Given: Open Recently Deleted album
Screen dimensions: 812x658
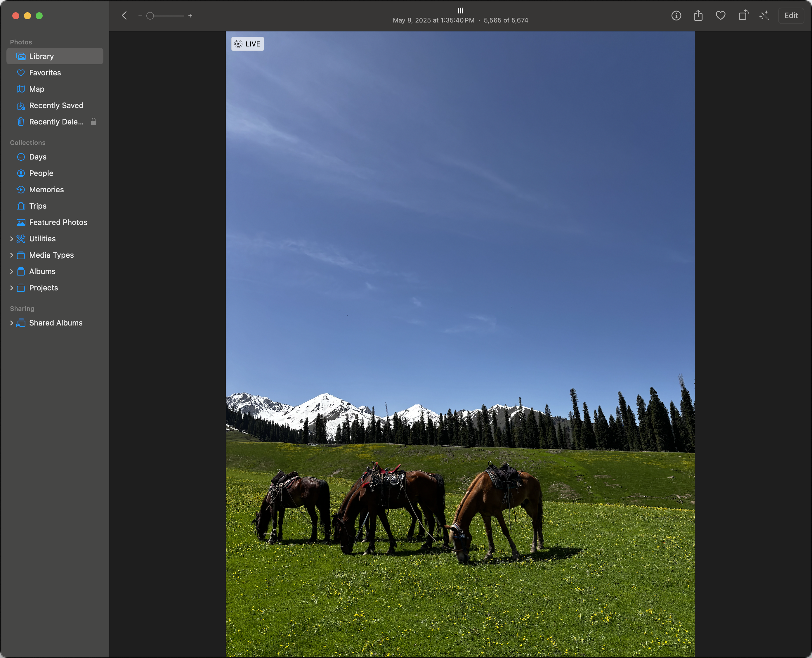Looking at the screenshot, I should pos(56,122).
